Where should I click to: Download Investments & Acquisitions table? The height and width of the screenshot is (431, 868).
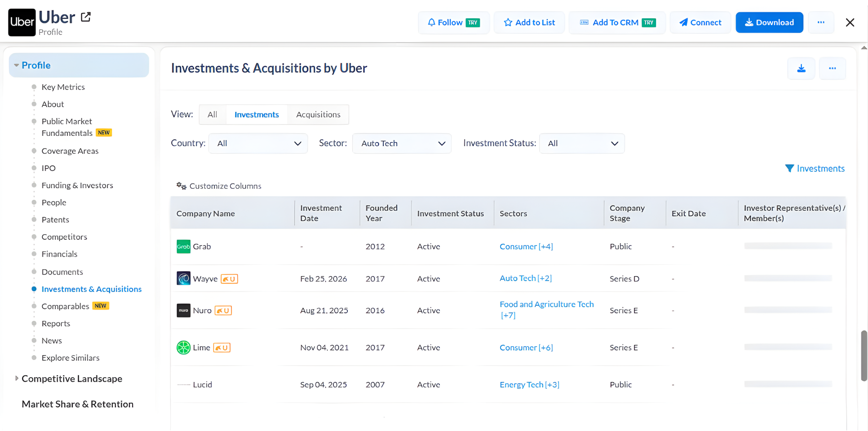coord(801,68)
